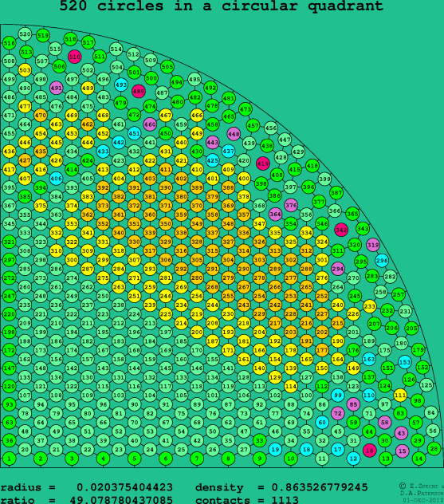
Task: Click the ratio value 49.078780437085
Action: 121,500
